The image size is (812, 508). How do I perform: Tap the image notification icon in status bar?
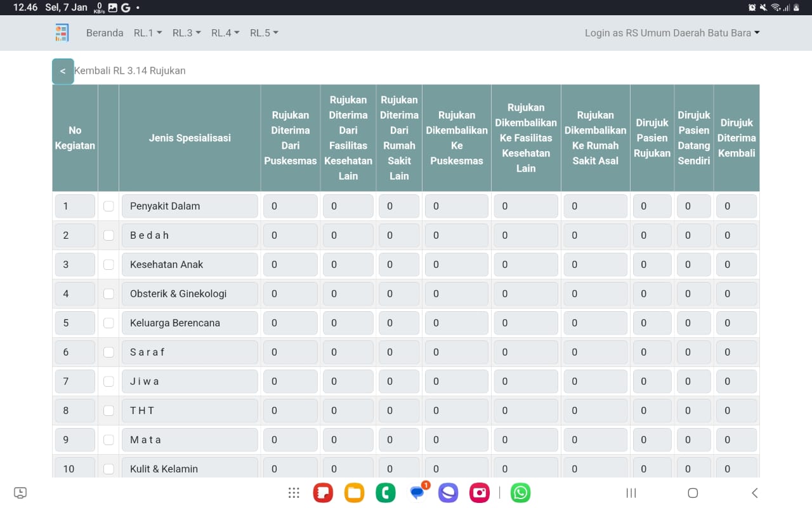tap(113, 8)
